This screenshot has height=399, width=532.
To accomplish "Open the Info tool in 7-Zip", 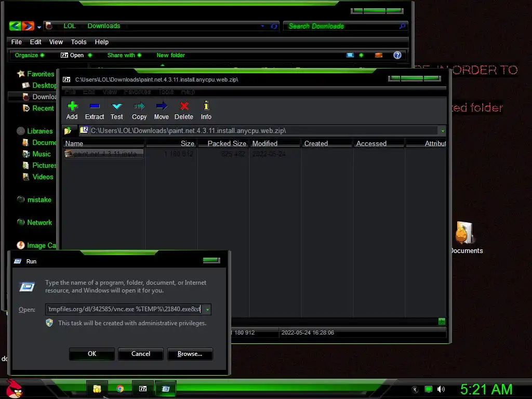I will pyautogui.click(x=206, y=111).
